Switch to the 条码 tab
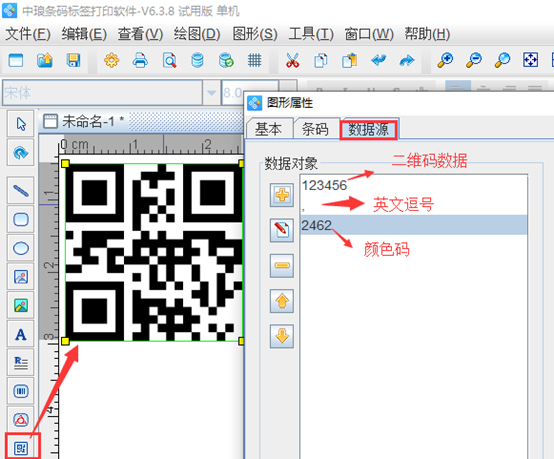 (x=316, y=129)
